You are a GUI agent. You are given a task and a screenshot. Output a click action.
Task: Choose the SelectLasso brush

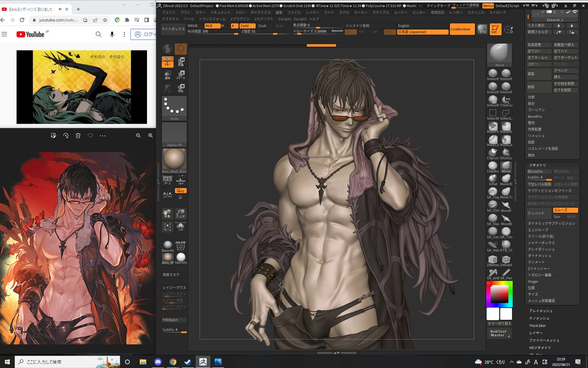pyautogui.click(x=506, y=114)
